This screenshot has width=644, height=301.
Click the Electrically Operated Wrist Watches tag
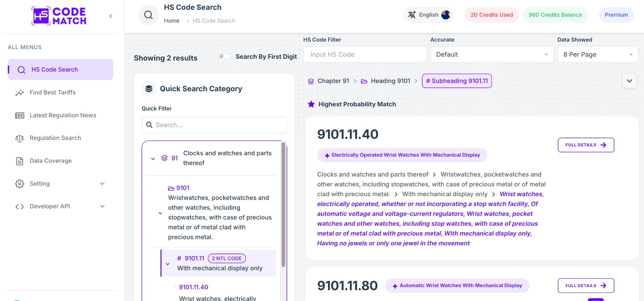point(402,155)
